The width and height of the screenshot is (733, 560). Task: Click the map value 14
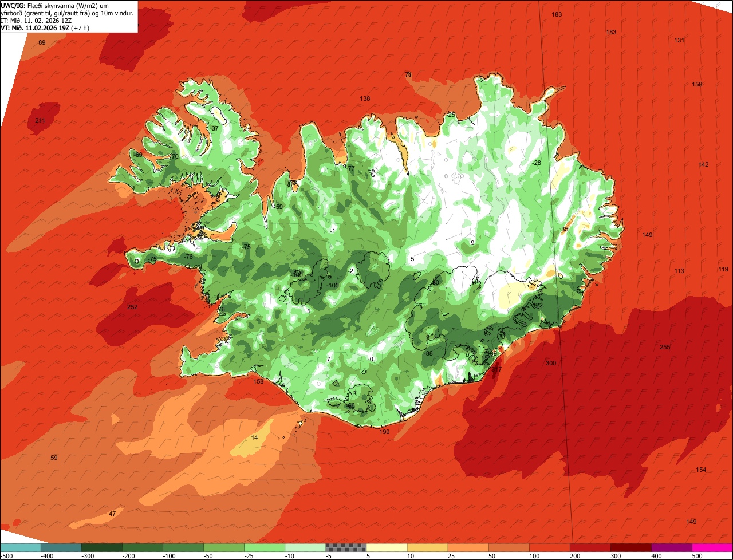click(255, 438)
